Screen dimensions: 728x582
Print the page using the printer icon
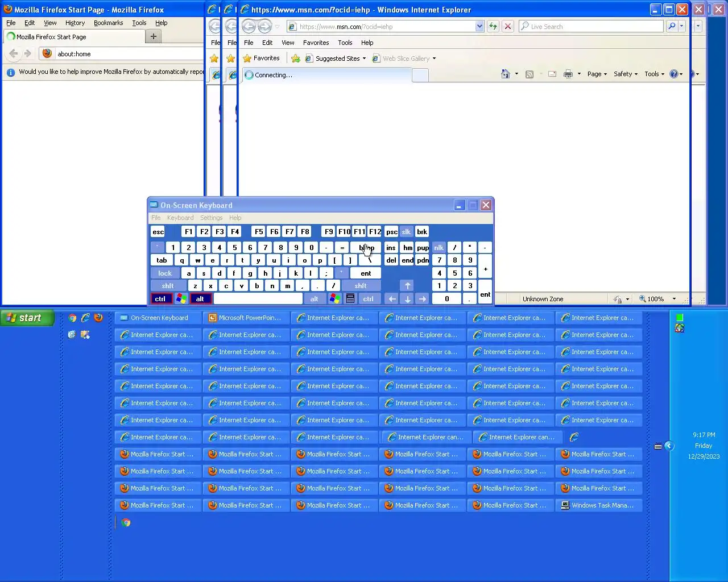point(568,74)
